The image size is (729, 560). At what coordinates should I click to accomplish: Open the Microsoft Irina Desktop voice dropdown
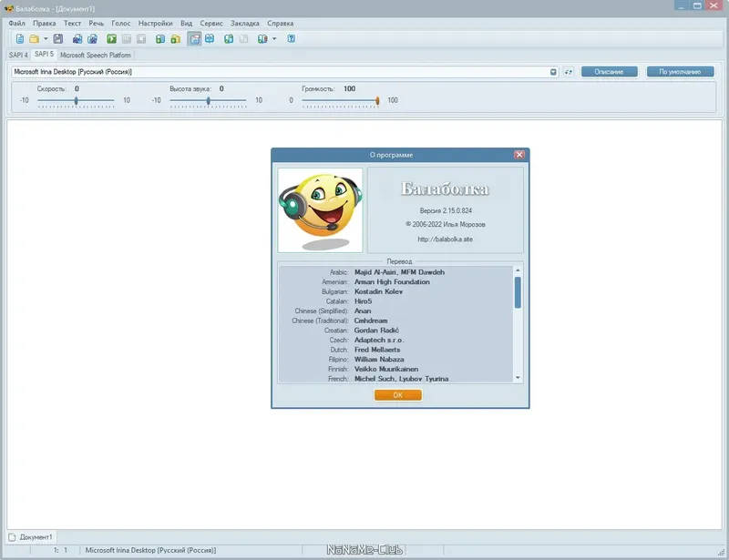pos(553,72)
